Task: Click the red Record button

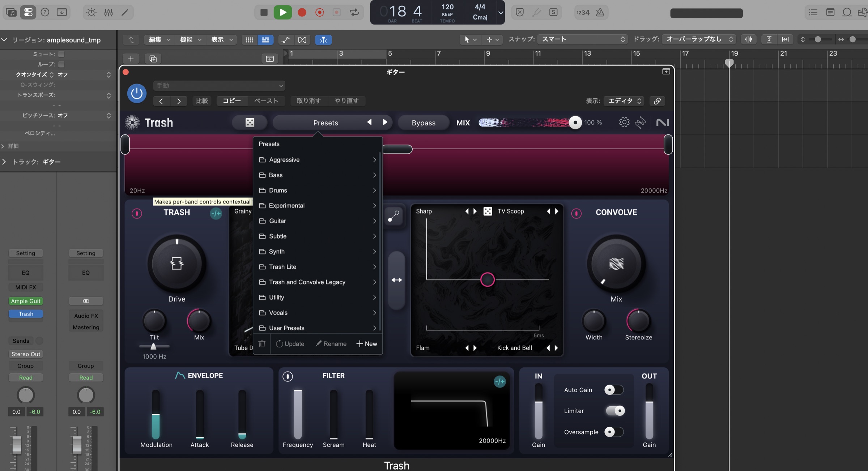Action: point(302,12)
